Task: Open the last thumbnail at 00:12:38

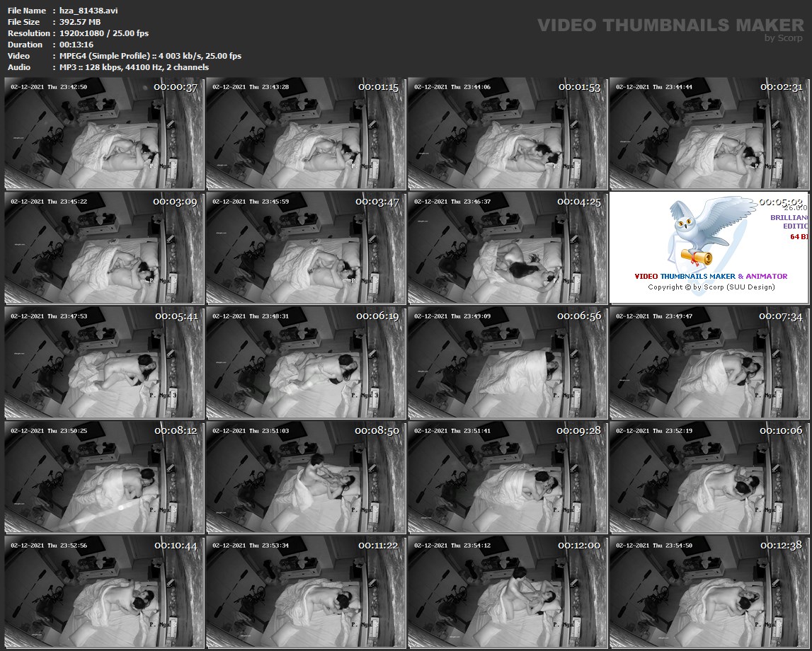Action: (709, 592)
